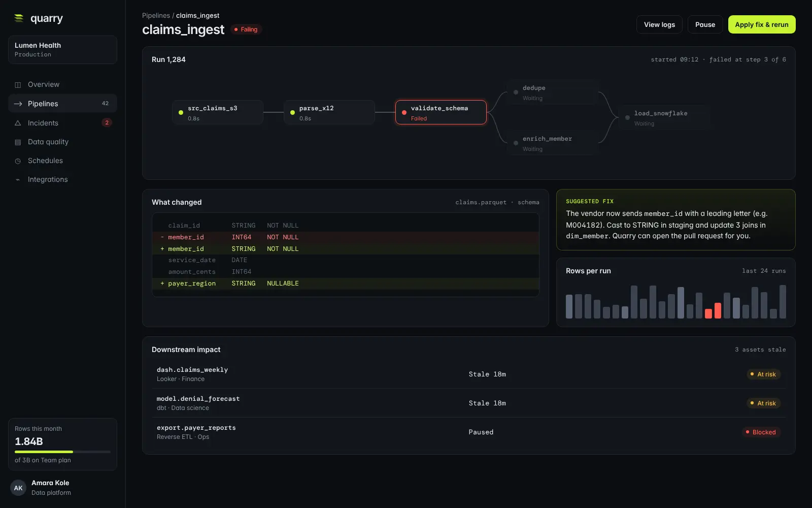Select the src_claims_s3 pipeline node
The image size is (812, 508).
(218, 112)
